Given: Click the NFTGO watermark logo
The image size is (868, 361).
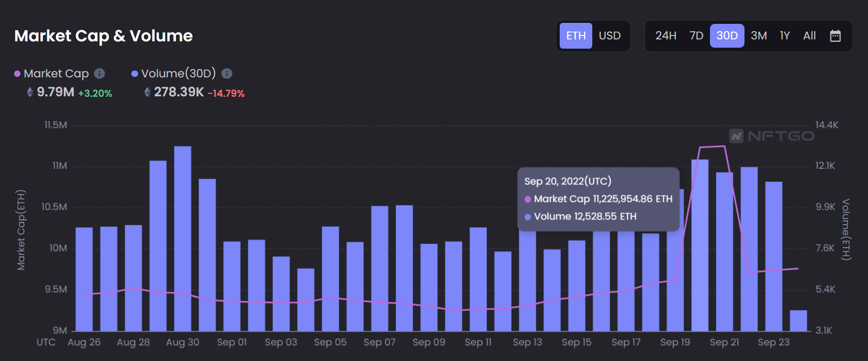Looking at the screenshot, I should (x=771, y=136).
